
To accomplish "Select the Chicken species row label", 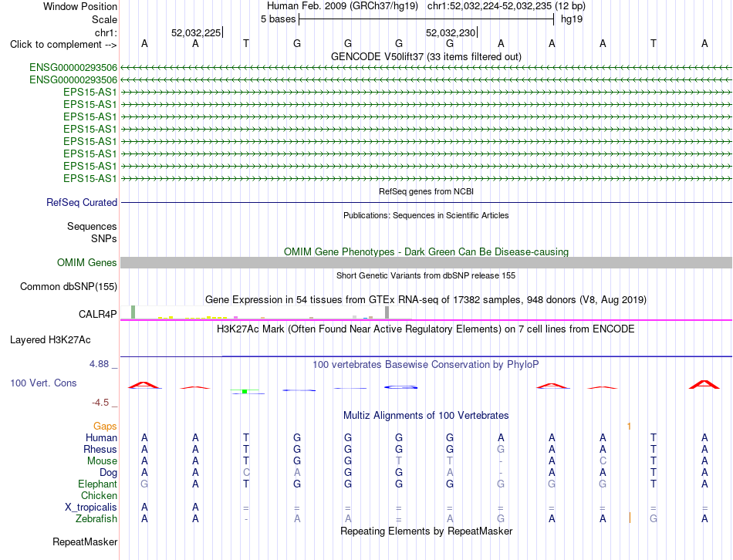I will pyautogui.click(x=99, y=495).
